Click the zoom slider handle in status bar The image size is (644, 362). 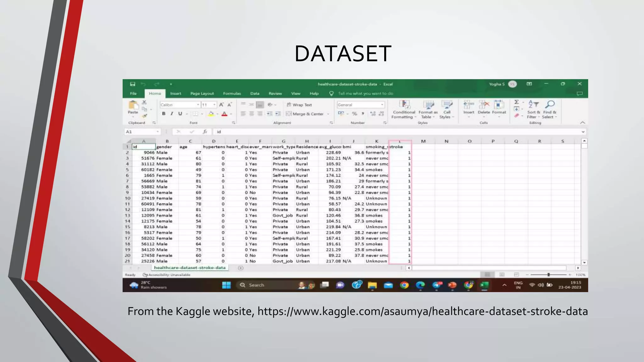(x=548, y=275)
